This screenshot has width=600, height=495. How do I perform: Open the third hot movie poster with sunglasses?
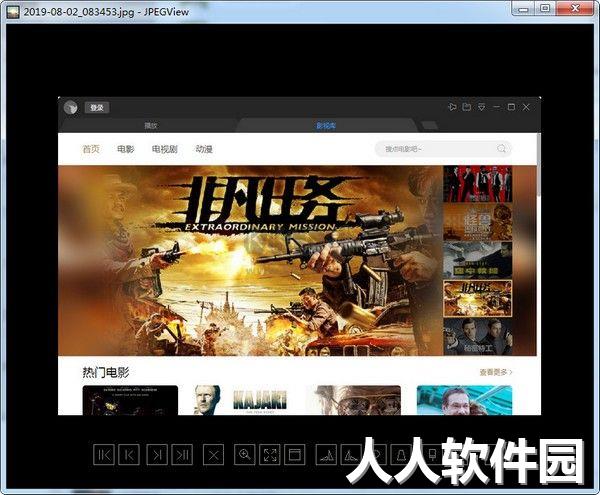point(353,400)
